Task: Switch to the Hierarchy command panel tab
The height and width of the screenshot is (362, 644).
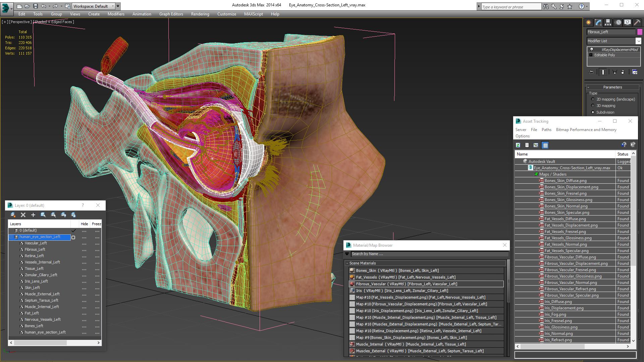Action: (608, 22)
